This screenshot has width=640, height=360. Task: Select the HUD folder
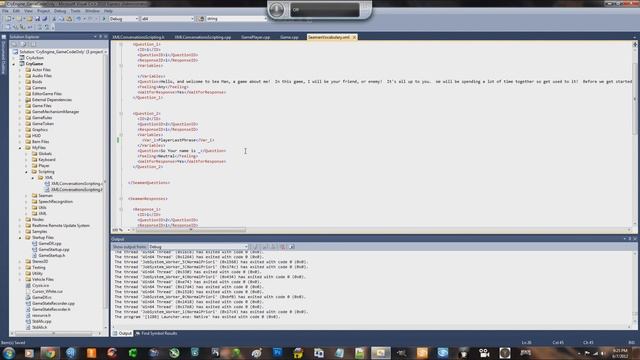36,136
